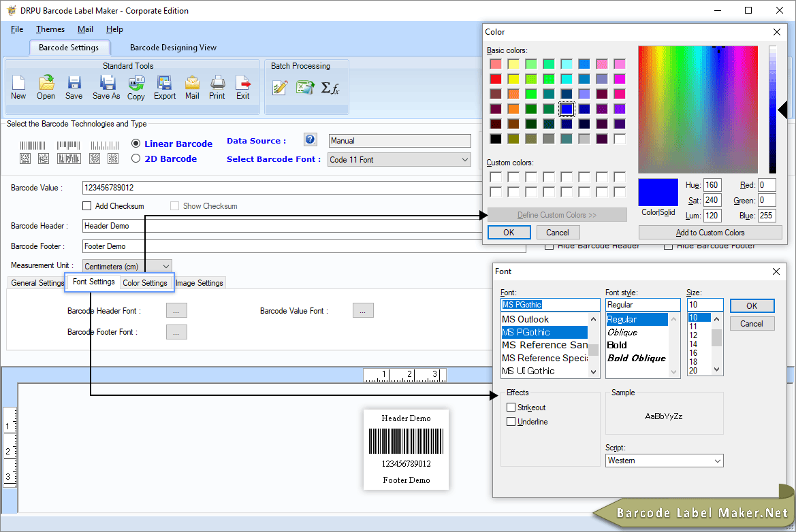This screenshot has height=532, width=796.
Task: Select Linear Barcode radio button
Action: click(x=136, y=144)
